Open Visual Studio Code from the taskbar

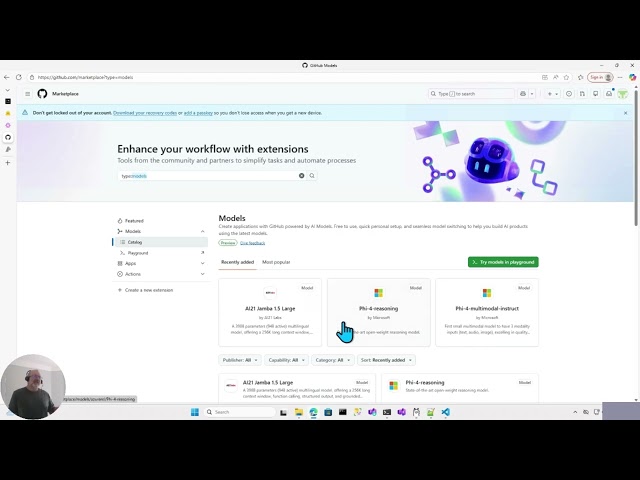[445, 412]
